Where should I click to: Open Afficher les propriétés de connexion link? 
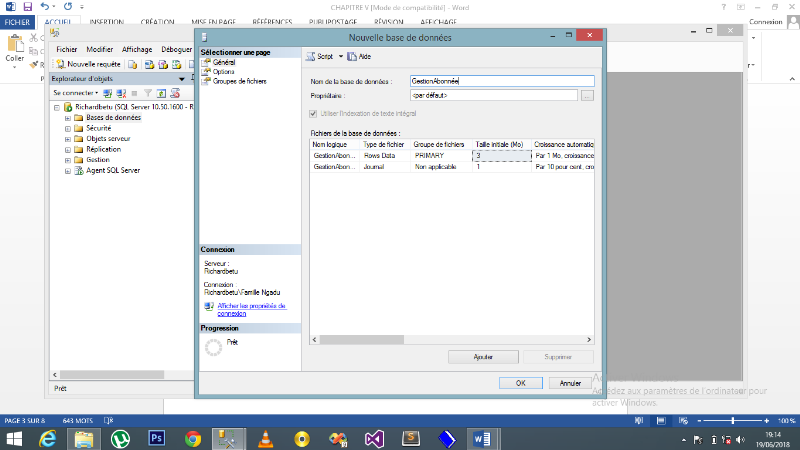(x=252, y=310)
